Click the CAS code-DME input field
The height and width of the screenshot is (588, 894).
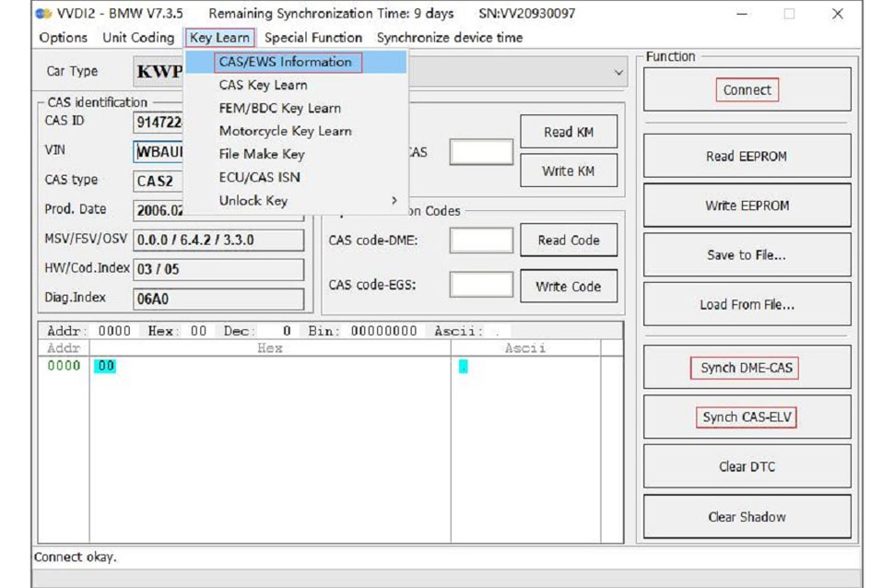481,241
